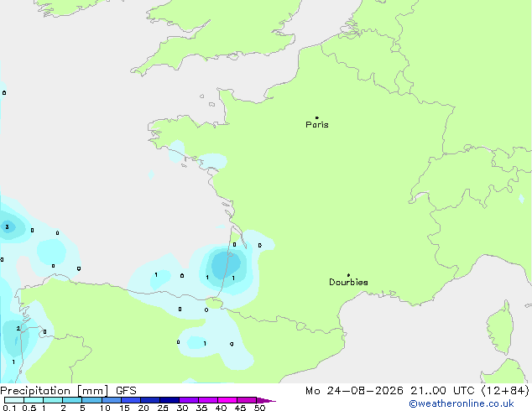Select the 10–15 mm legend swatch
The image size is (532, 411).
(x=111, y=400)
